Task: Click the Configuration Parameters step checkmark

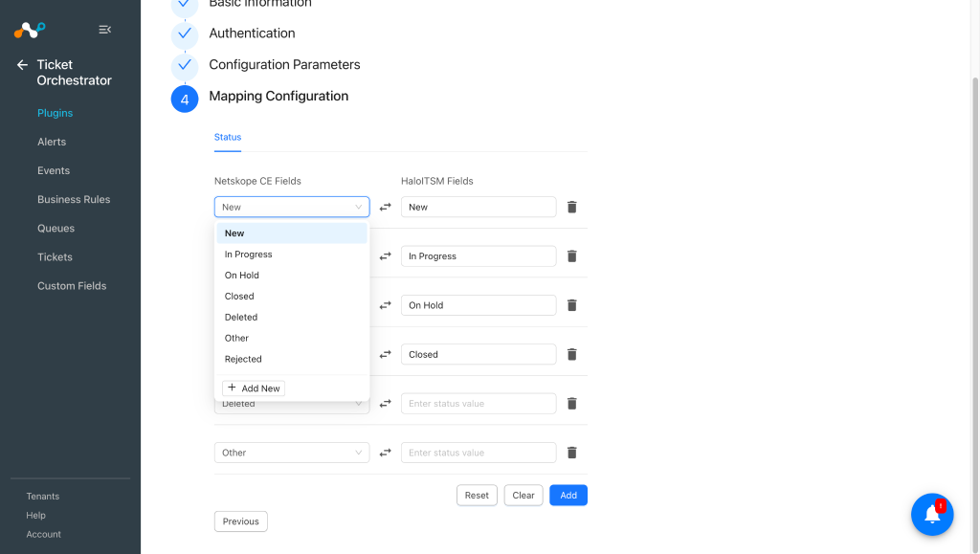Action: (185, 65)
